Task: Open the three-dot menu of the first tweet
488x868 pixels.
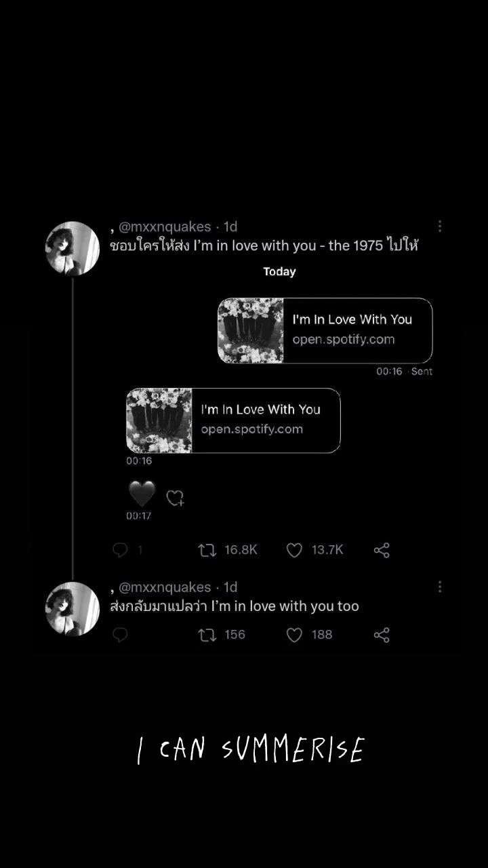Action: point(440,226)
